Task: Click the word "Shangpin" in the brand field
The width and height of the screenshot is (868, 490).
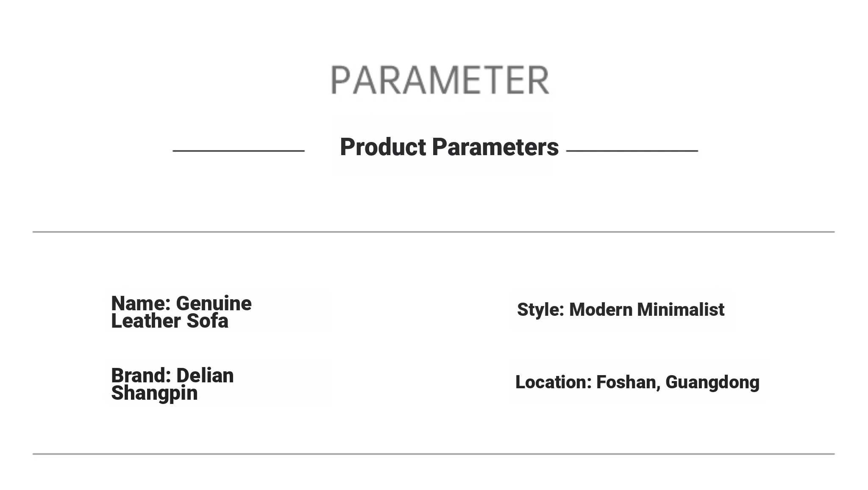Action: pyautogui.click(x=154, y=393)
